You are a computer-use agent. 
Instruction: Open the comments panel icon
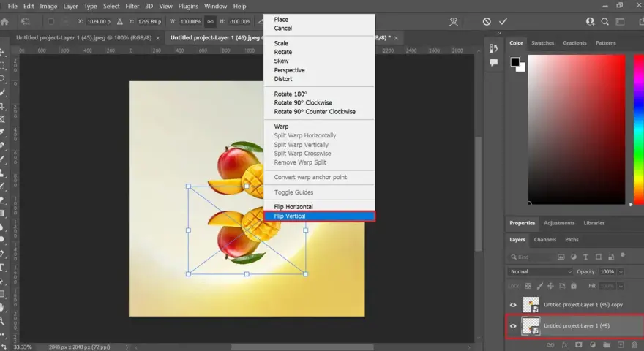pos(494,62)
